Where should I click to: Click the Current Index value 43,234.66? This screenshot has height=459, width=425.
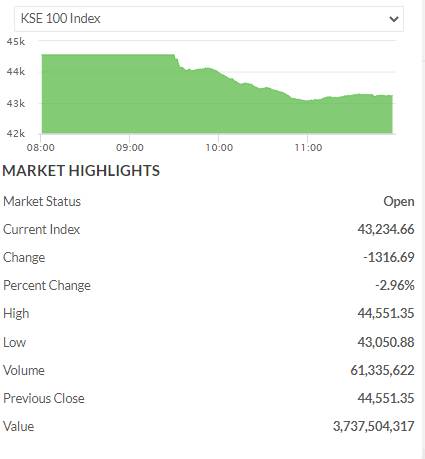click(x=386, y=229)
